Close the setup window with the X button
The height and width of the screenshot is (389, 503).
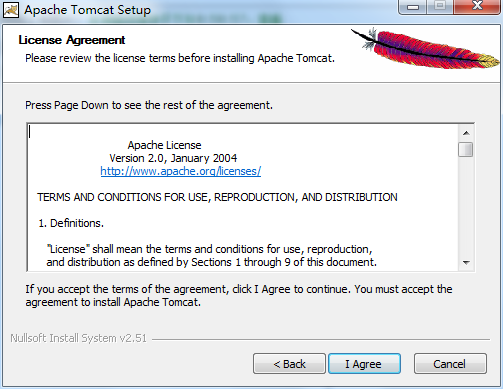tap(477, 6)
